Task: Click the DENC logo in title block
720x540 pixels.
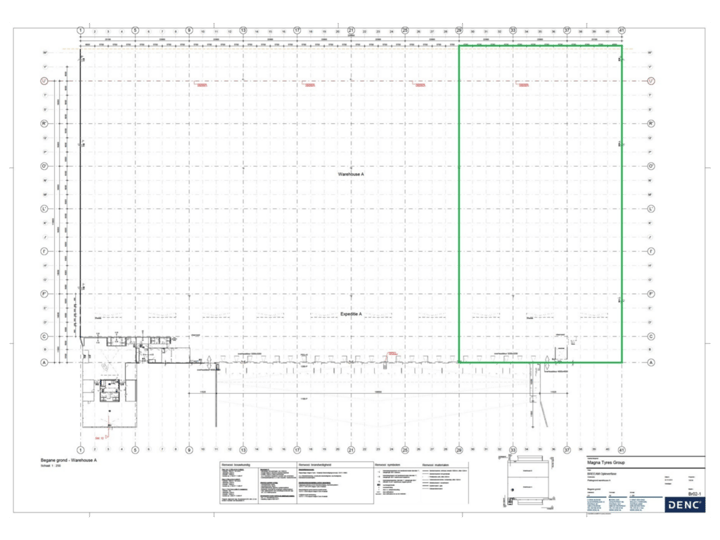Action: (685, 505)
